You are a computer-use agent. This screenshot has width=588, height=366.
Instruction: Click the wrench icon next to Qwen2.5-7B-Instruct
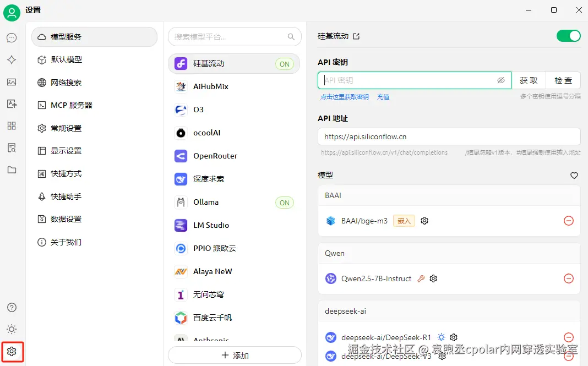pyautogui.click(x=421, y=278)
